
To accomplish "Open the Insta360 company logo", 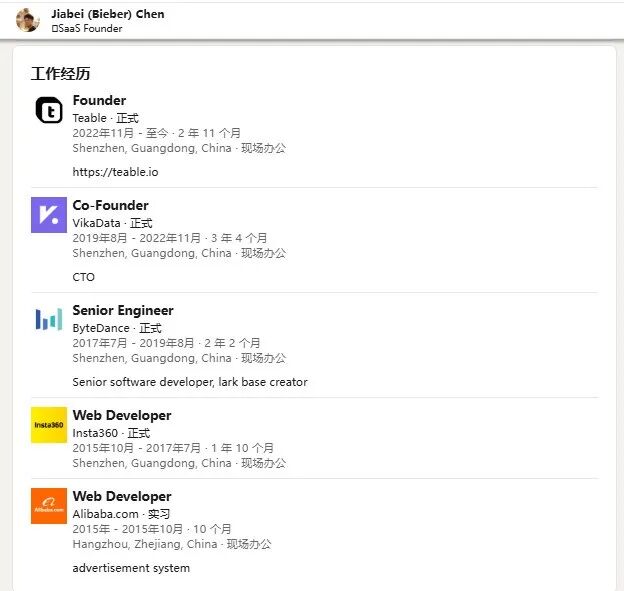I will [49, 425].
